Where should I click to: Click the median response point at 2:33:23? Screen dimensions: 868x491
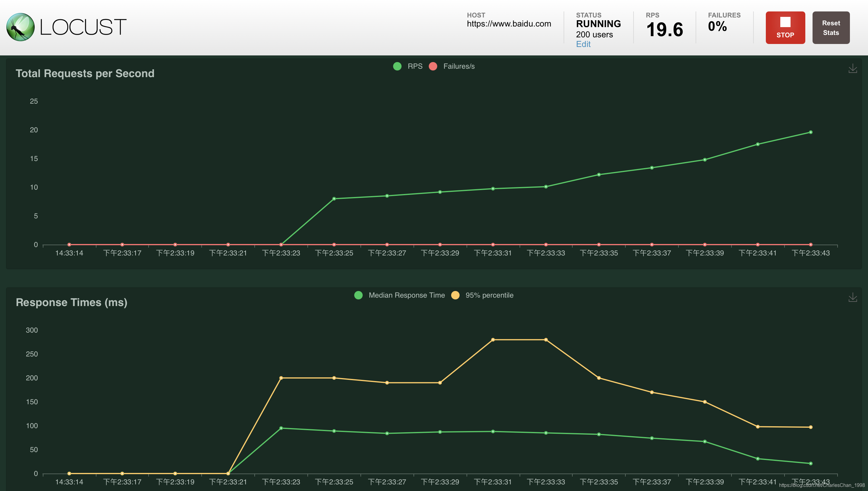tap(281, 428)
